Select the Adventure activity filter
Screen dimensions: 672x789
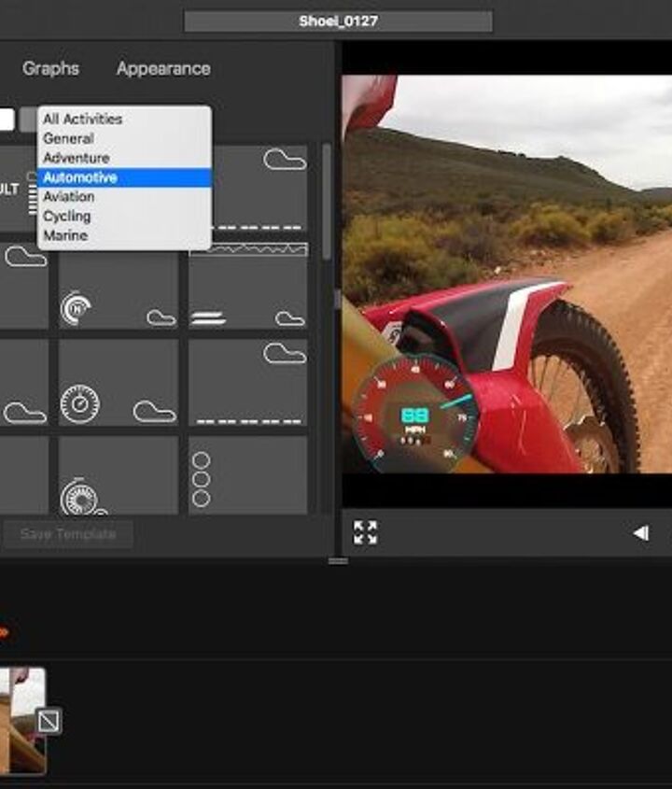point(77,158)
